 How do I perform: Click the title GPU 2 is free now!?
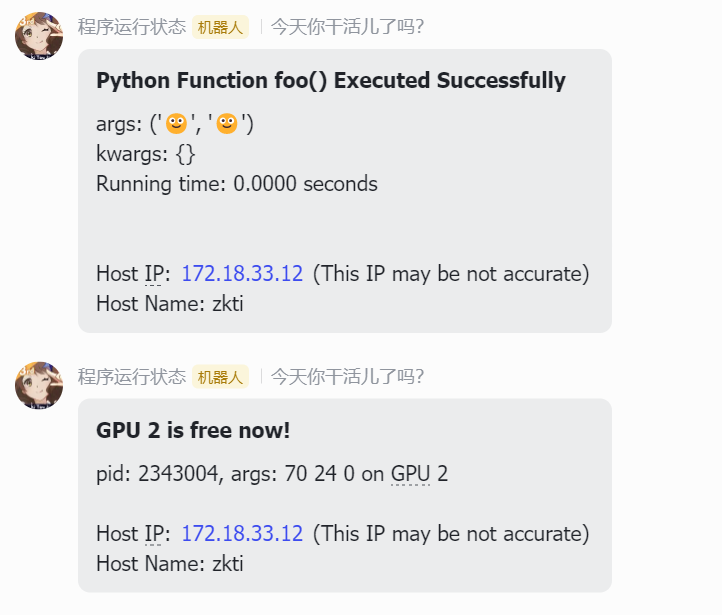[193, 431]
